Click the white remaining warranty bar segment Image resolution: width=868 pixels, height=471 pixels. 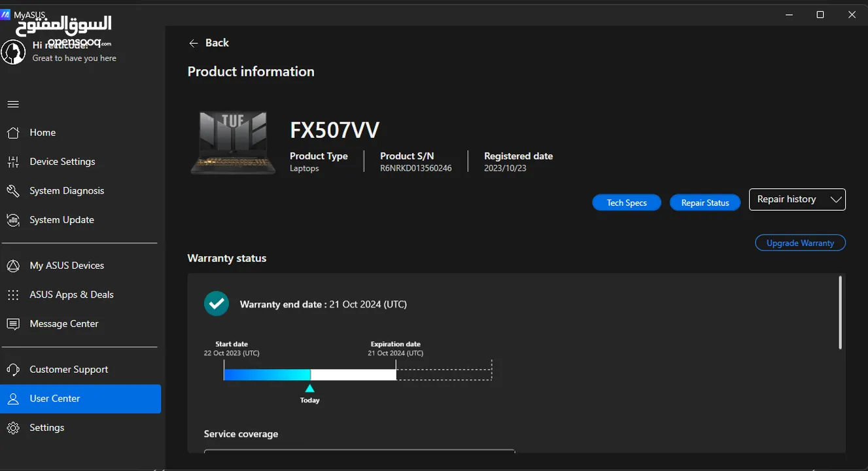coord(353,374)
